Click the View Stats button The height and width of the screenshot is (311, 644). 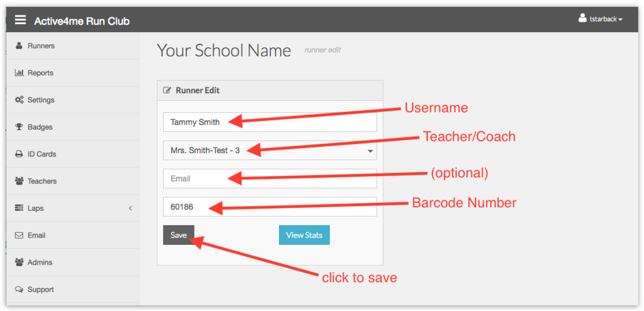(304, 235)
